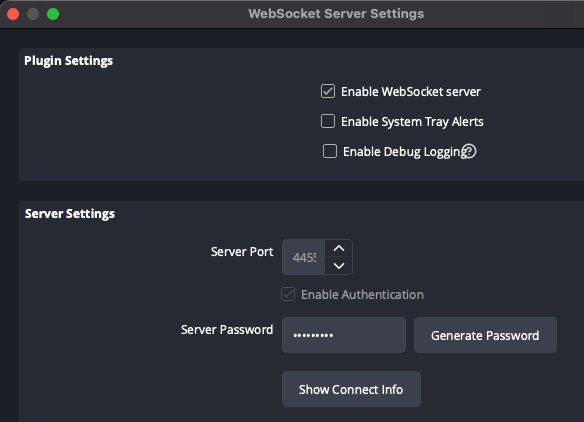Click the gray minimize window button
Viewport: 584px width, 422px height.
click(33, 14)
